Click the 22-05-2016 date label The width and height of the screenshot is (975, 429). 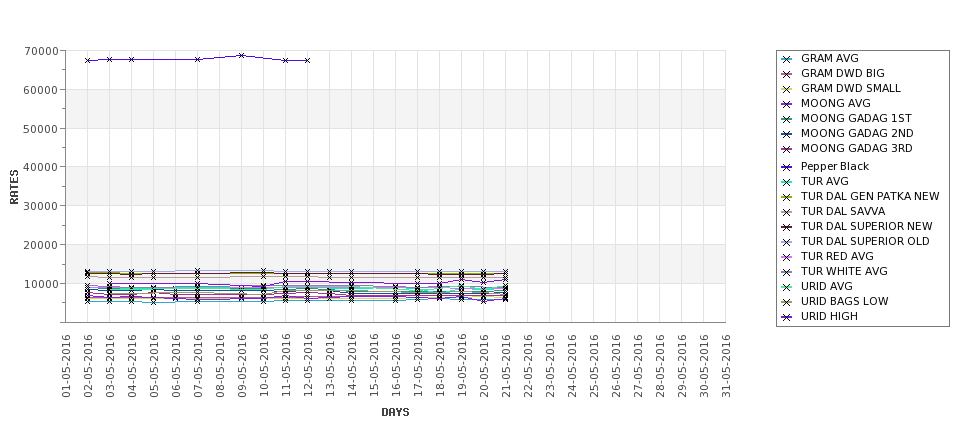click(x=527, y=366)
